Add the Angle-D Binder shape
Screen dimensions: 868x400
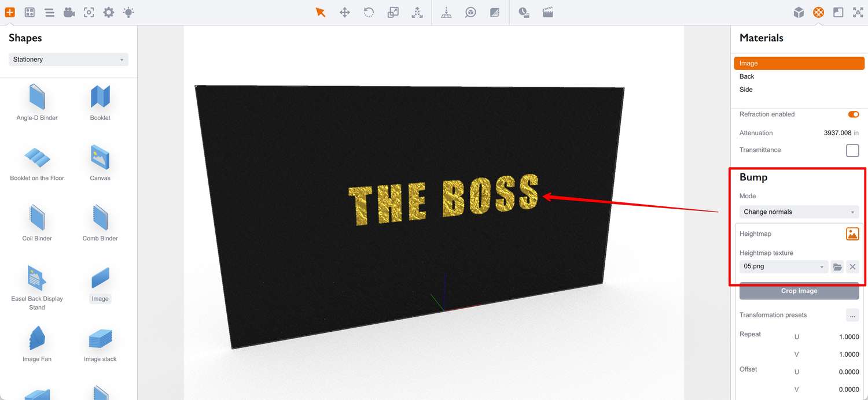[x=37, y=102]
